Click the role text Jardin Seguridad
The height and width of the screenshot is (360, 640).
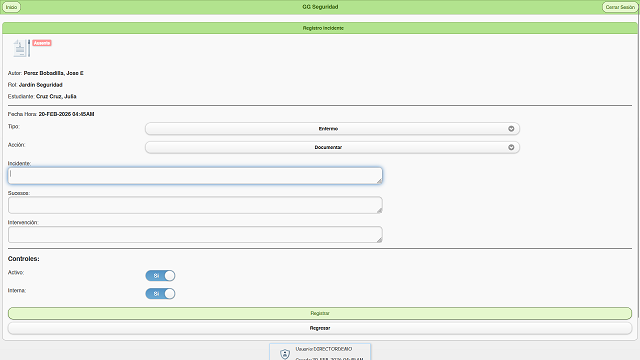pos(40,85)
